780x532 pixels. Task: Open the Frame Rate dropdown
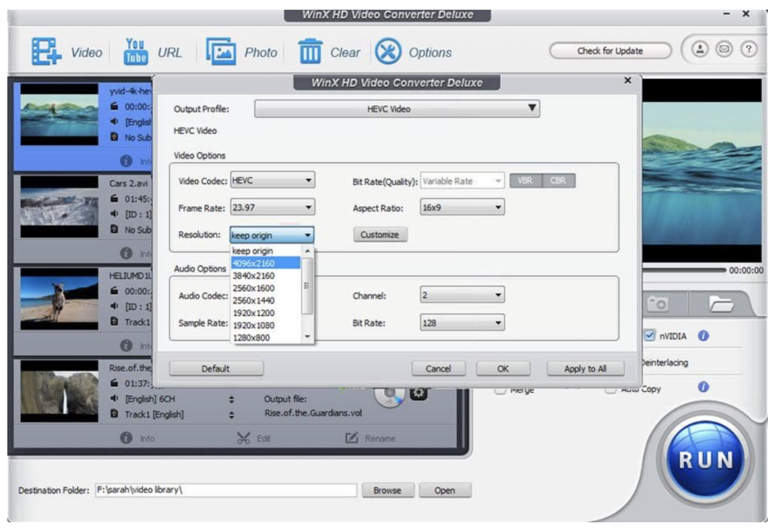(x=273, y=207)
